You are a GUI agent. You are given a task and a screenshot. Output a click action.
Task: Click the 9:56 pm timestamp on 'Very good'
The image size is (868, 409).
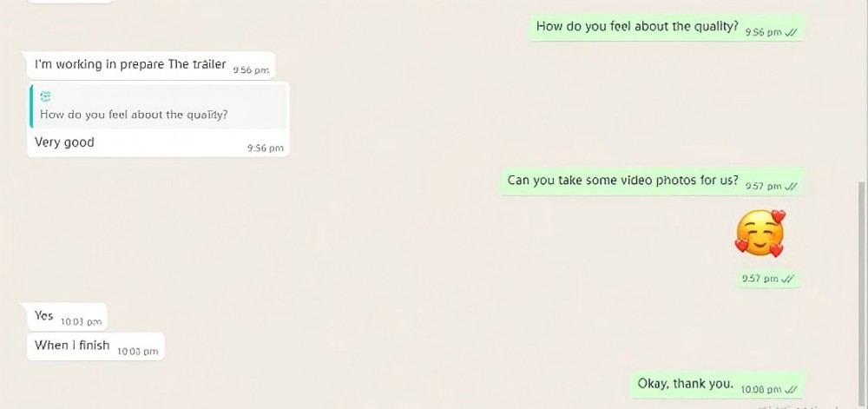pyautogui.click(x=265, y=148)
